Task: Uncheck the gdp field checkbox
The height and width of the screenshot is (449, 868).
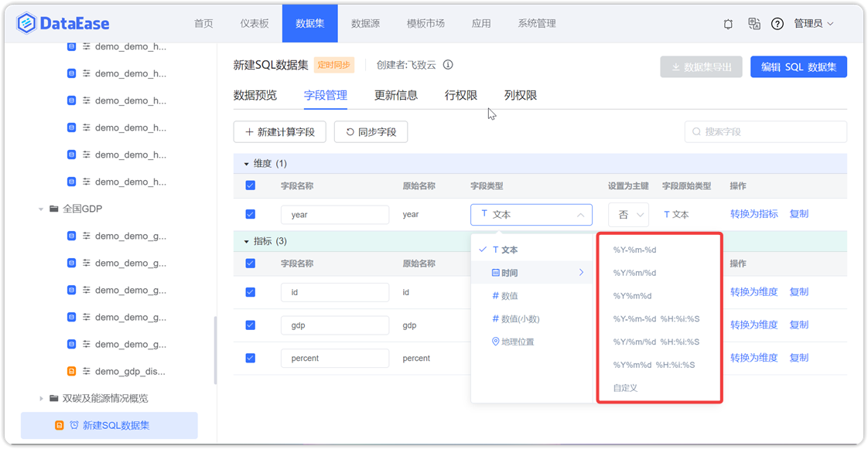Action: 250,325
